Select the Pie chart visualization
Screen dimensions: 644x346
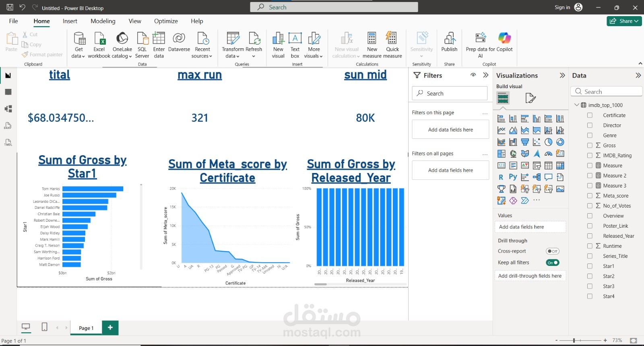coord(548,142)
